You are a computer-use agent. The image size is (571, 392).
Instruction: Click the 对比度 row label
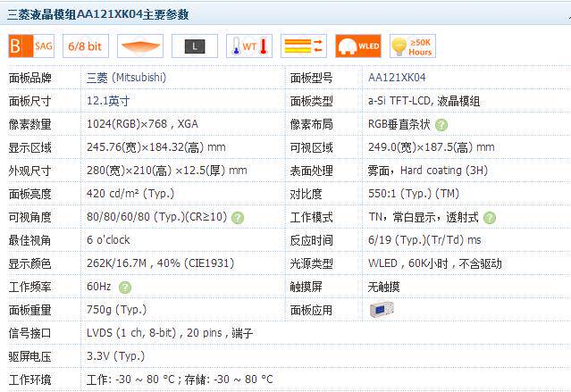coord(306,194)
